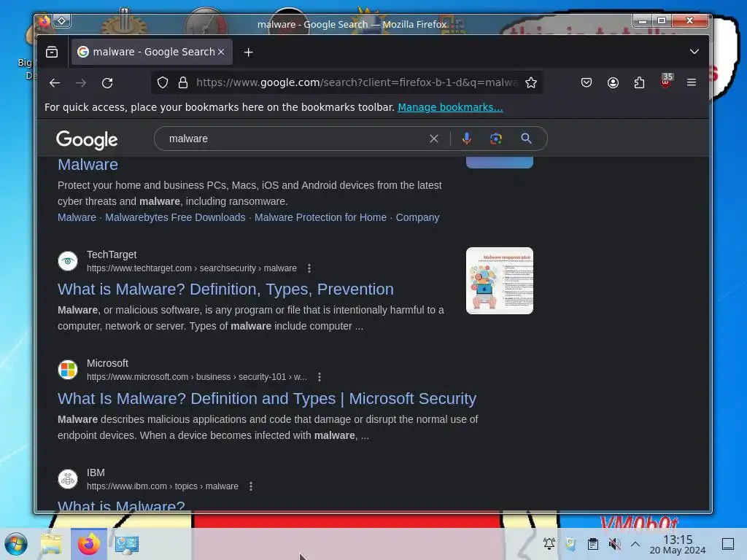Viewport: 747px width, 560px height.
Task: Expand the list all tabs dropdown arrow
Action: click(694, 52)
